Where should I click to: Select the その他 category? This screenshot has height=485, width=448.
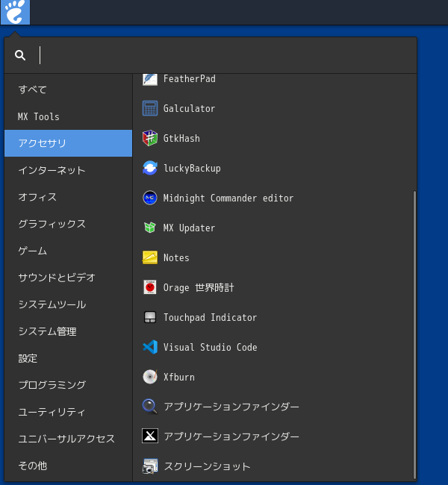click(68, 466)
